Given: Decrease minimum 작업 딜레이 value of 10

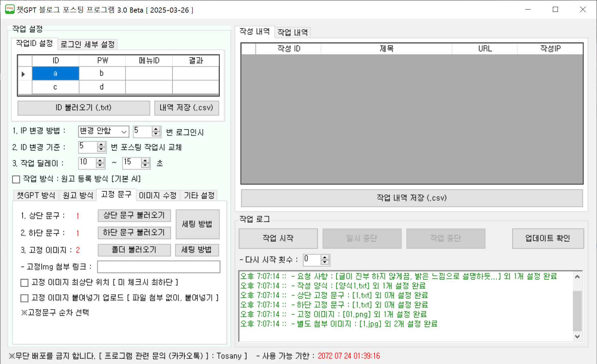Looking at the screenshot, I should [100, 166].
